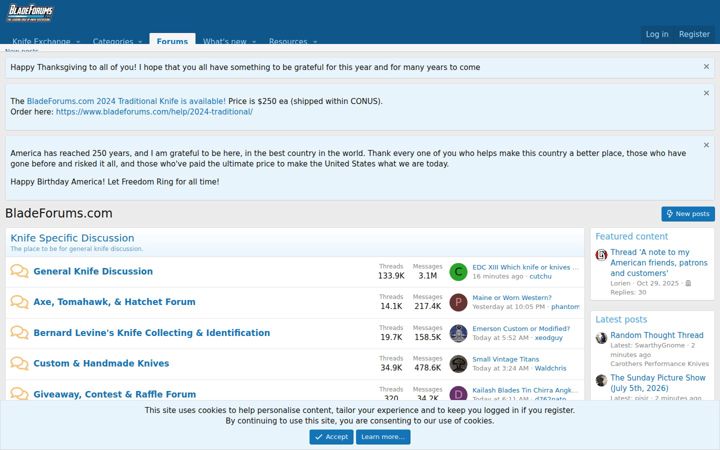
Task: Expand the Resources dropdown arrow
Action: 315,41
